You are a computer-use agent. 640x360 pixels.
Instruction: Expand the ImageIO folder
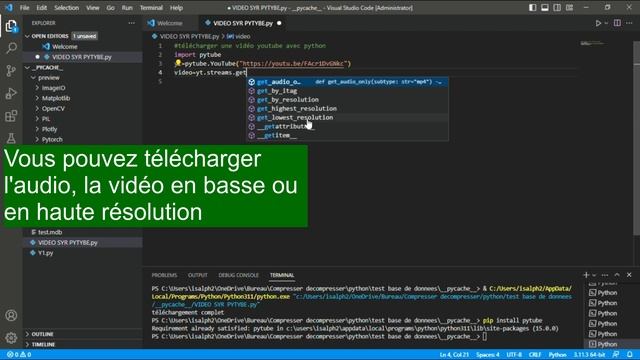37,88
